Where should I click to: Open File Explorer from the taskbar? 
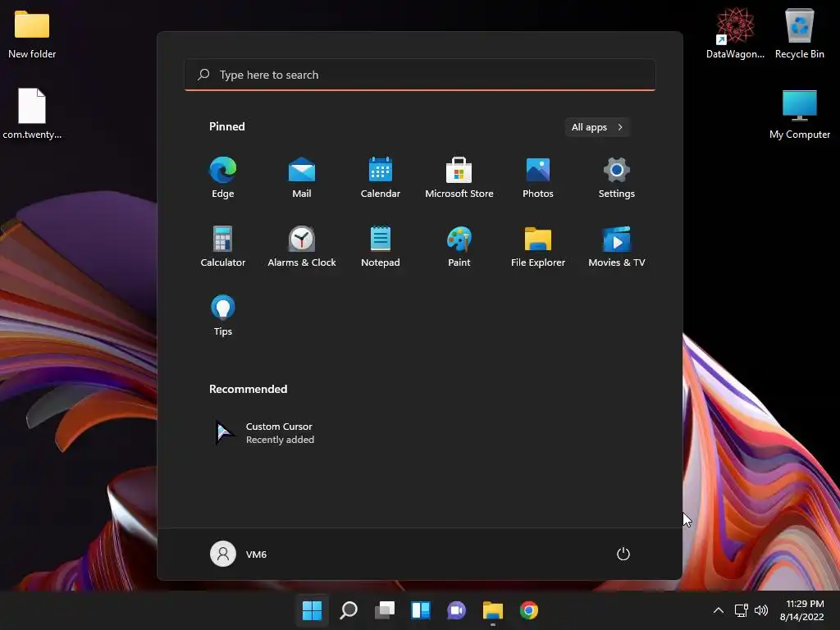click(493, 610)
